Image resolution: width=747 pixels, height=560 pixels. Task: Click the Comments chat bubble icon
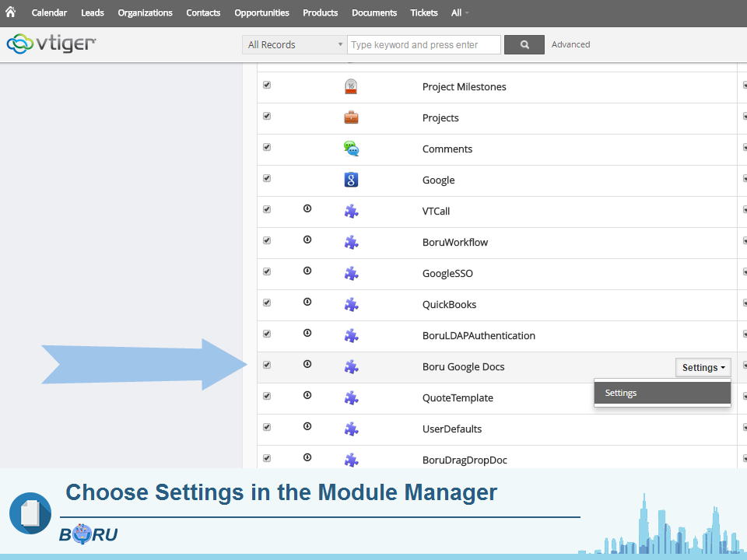pyautogui.click(x=351, y=147)
